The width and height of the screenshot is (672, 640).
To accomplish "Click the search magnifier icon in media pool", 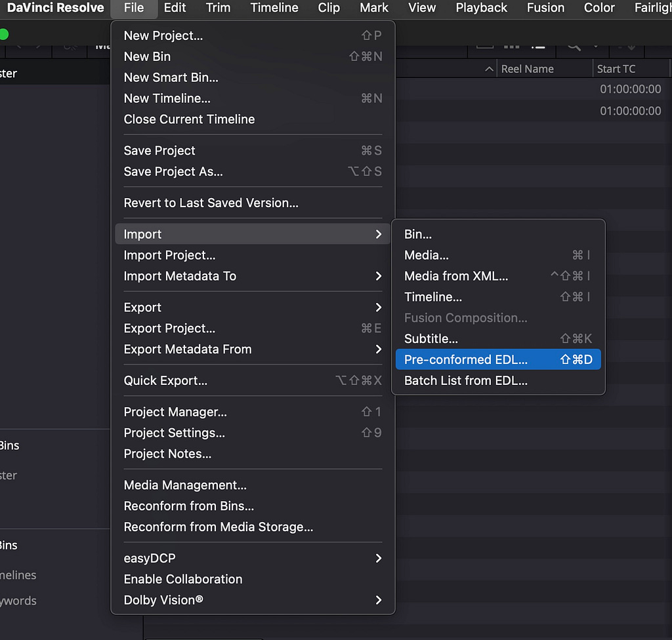I will (x=574, y=47).
